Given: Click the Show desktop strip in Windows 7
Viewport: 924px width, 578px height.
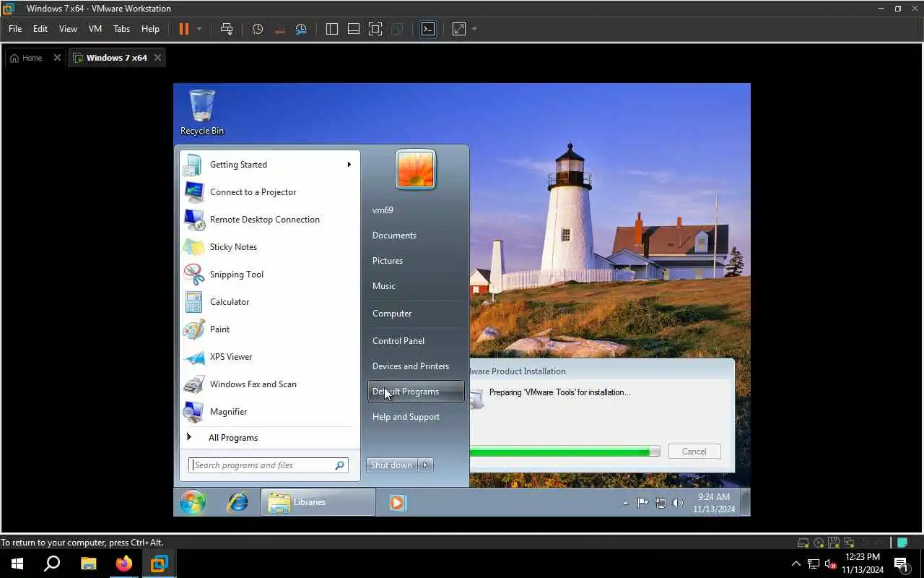Looking at the screenshot, I should point(746,502).
